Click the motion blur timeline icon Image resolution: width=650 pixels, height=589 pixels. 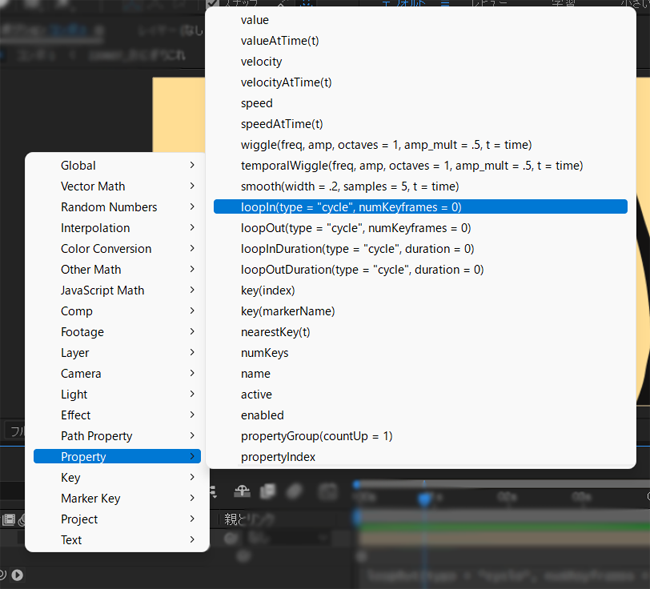point(296,491)
